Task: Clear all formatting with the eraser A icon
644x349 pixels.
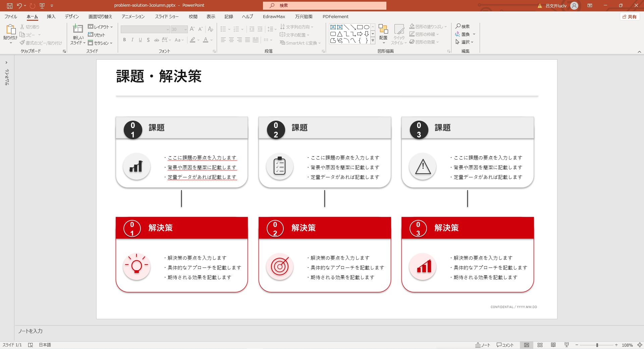Action: tap(211, 29)
